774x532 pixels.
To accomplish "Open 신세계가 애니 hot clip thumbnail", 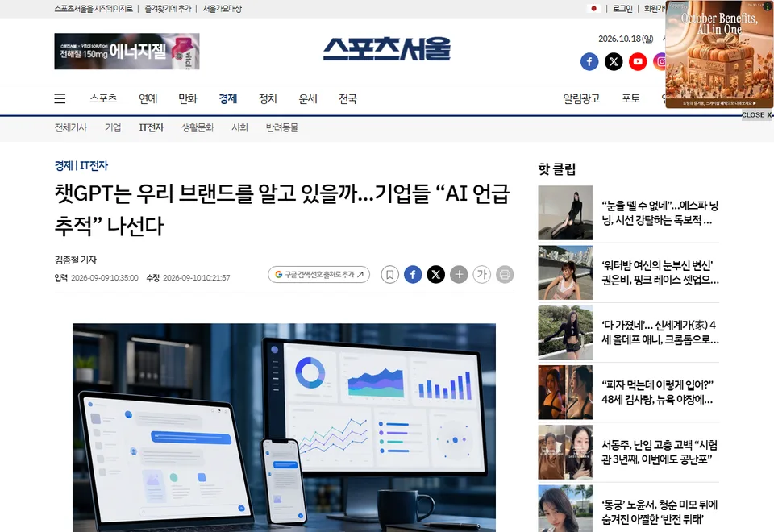I will [565, 332].
